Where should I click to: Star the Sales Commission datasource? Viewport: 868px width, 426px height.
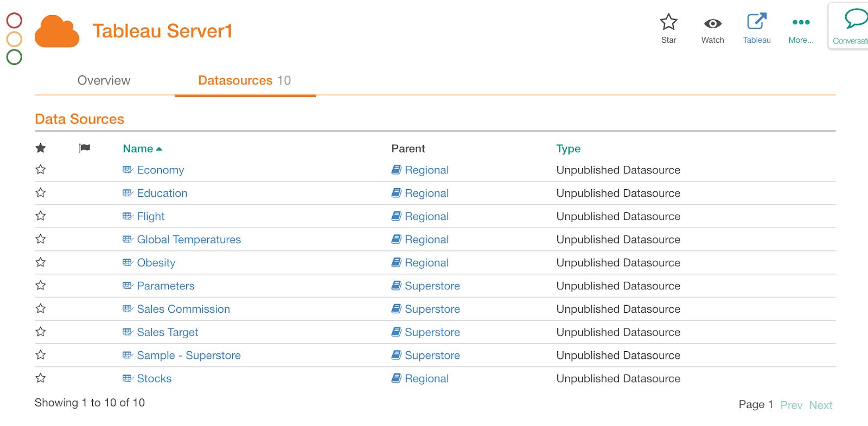(41, 309)
